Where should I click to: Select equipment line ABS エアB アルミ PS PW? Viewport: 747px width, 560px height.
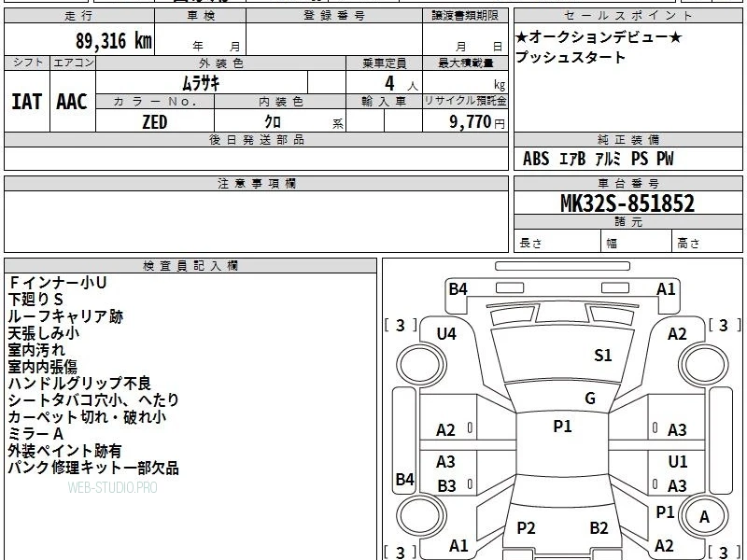(x=599, y=159)
